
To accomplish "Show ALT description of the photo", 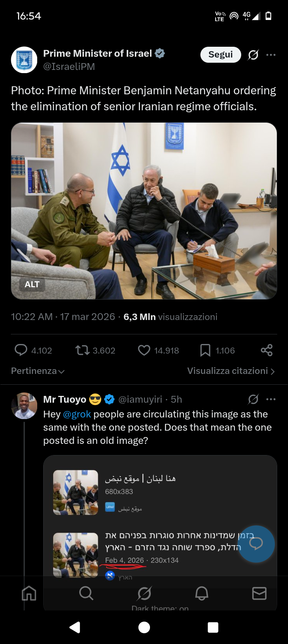I will click(x=32, y=284).
